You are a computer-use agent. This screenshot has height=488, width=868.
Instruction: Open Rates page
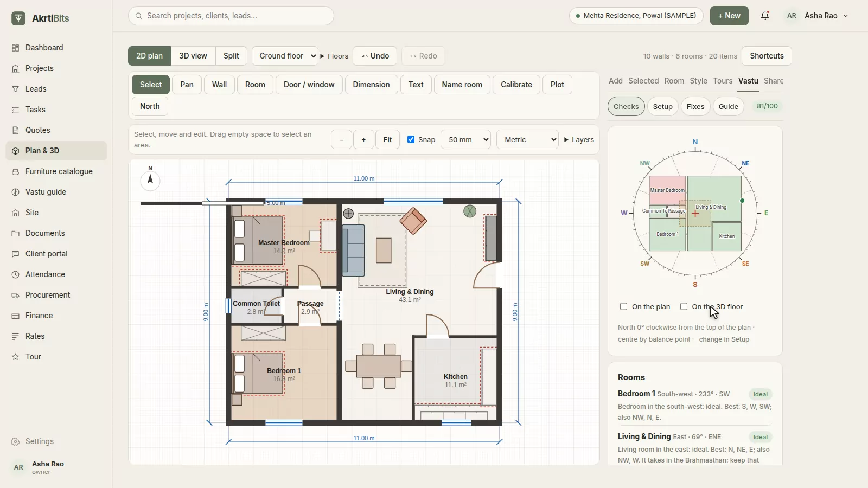point(56,336)
